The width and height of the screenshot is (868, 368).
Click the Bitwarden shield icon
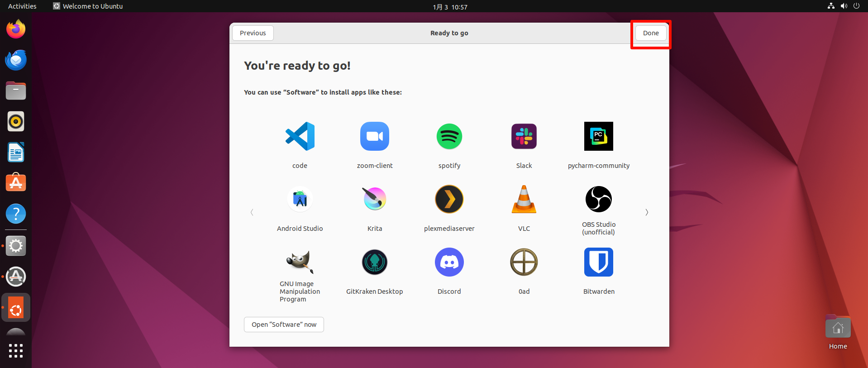click(x=599, y=262)
